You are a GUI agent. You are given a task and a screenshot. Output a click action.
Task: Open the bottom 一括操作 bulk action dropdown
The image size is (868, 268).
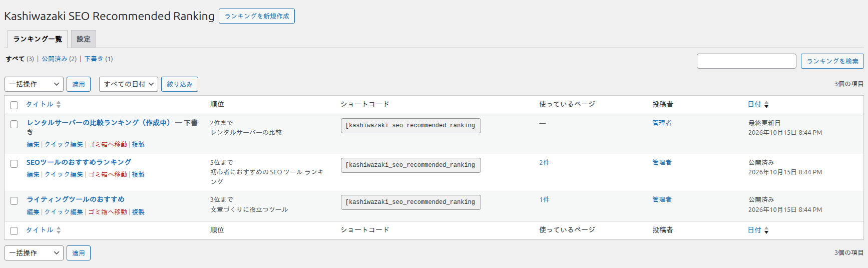click(34, 253)
